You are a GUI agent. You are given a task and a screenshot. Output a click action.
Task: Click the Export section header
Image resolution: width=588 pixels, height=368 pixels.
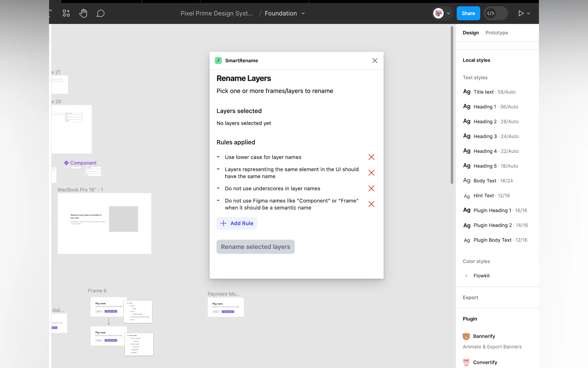(470, 297)
